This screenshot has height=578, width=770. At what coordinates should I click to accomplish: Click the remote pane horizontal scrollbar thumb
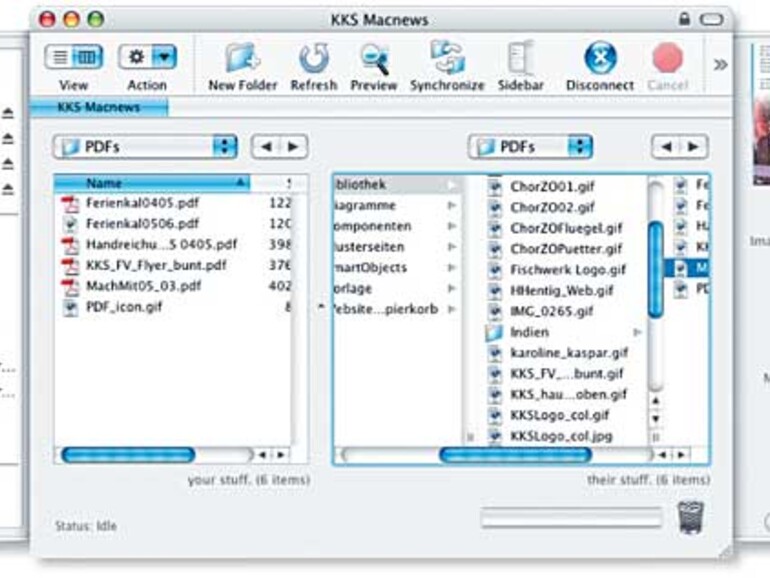(516, 455)
